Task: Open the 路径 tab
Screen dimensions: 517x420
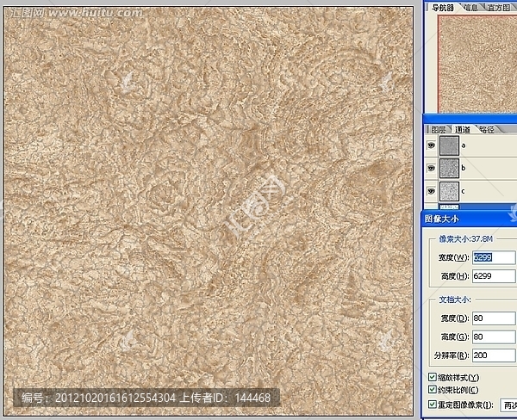Action: (487, 130)
